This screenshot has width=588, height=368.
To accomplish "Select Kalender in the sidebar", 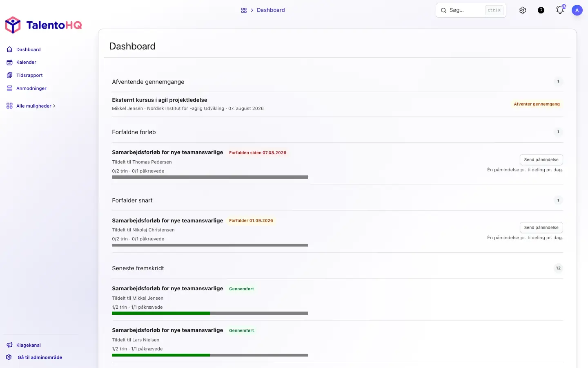I will pyautogui.click(x=26, y=62).
